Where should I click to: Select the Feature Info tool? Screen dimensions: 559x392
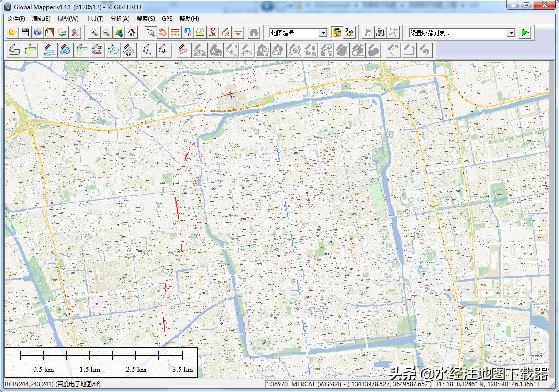click(x=188, y=33)
